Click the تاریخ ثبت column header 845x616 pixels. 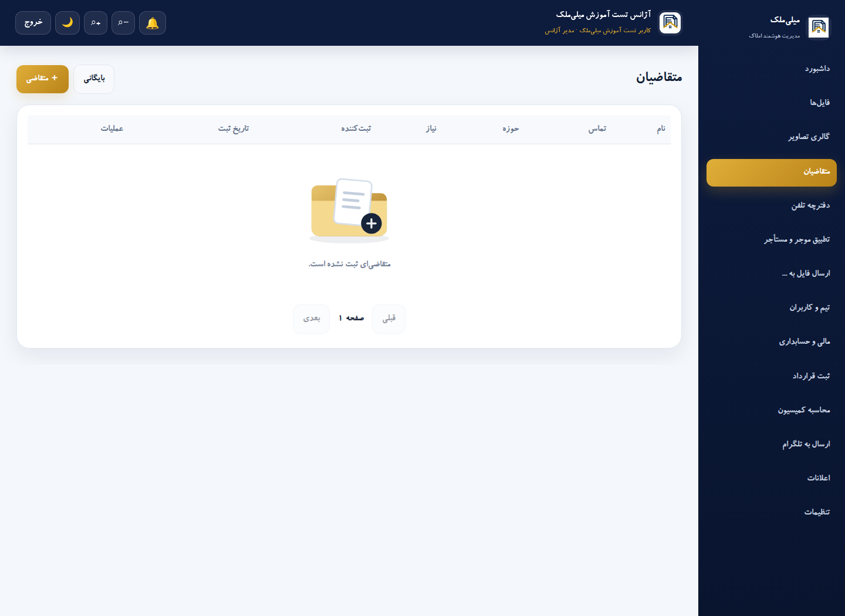pos(234,128)
